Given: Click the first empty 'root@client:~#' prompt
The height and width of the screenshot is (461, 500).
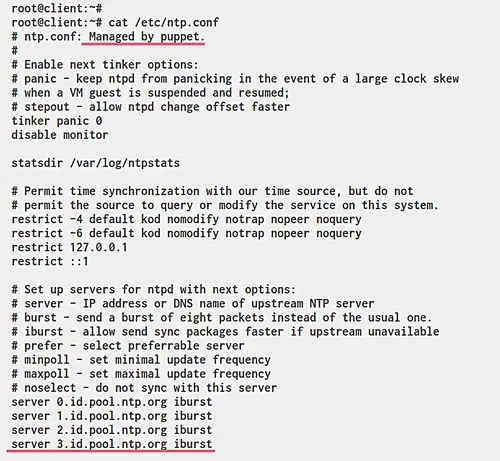Looking at the screenshot, I should (x=57, y=8).
